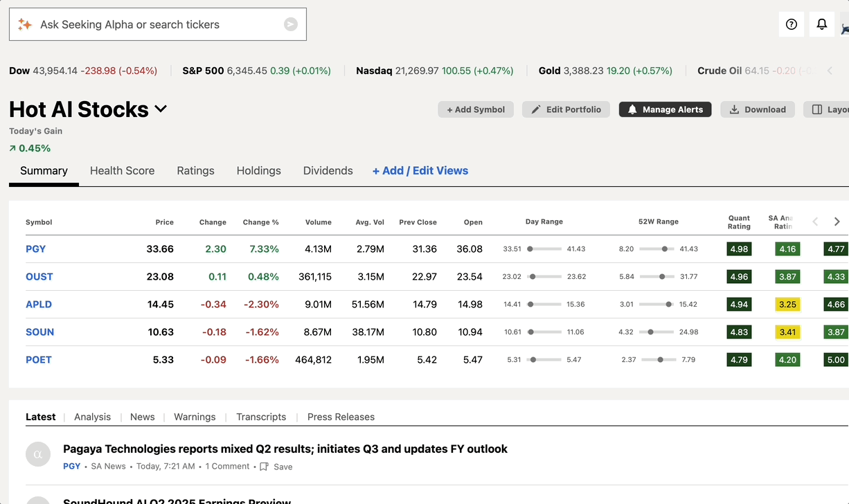Click the Dow index ticker
Viewport: 849px width, 504px height.
click(x=83, y=71)
